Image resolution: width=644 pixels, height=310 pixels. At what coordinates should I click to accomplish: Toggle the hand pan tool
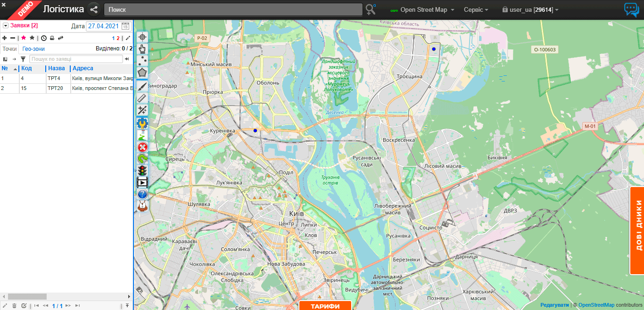tap(142, 48)
